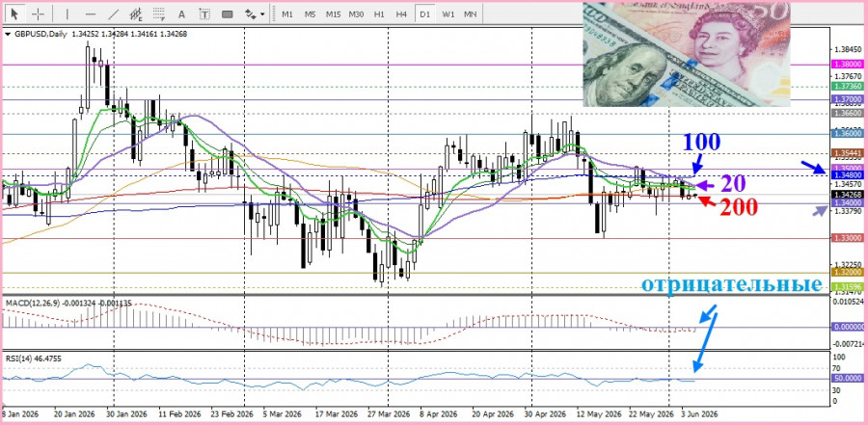Click the 1.31596 green price label
868x425 pixels.
[x=847, y=286]
